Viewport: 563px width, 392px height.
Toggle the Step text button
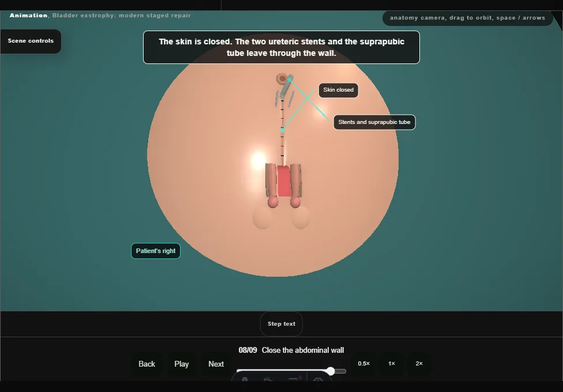pos(281,324)
